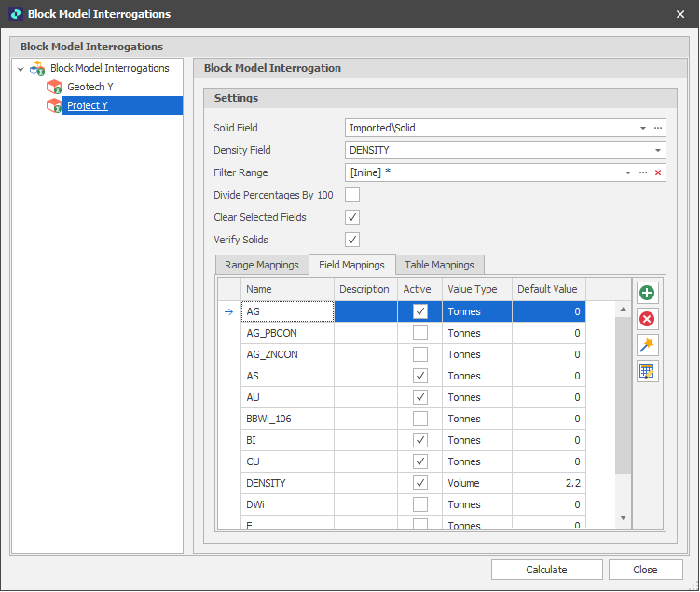Image resolution: width=700 pixels, height=592 pixels.
Task: Activate the AG_PBCON field checkbox
Action: tap(420, 333)
